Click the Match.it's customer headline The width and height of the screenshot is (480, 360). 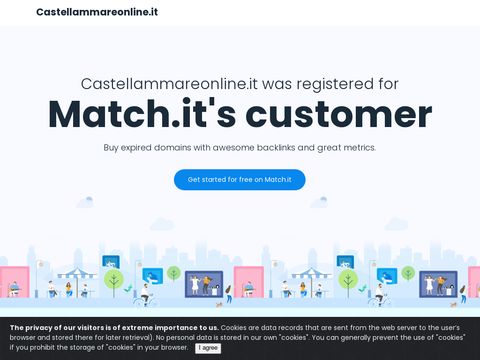(240, 113)
